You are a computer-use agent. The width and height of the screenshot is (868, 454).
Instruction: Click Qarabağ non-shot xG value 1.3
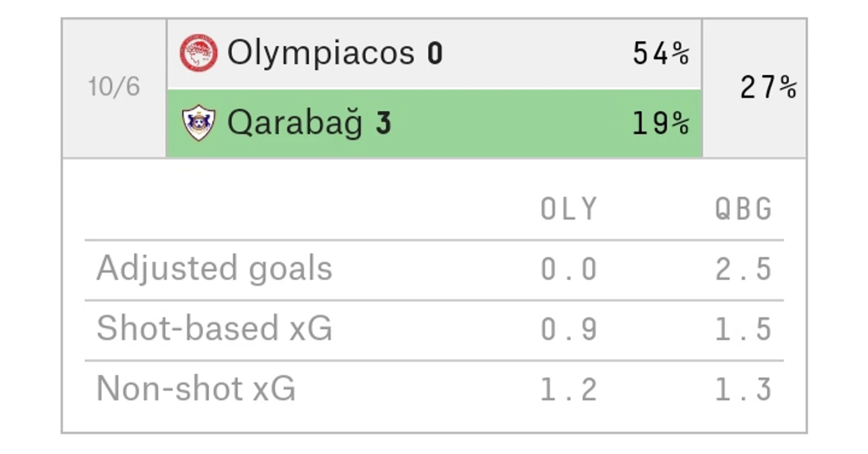[743, 390]
